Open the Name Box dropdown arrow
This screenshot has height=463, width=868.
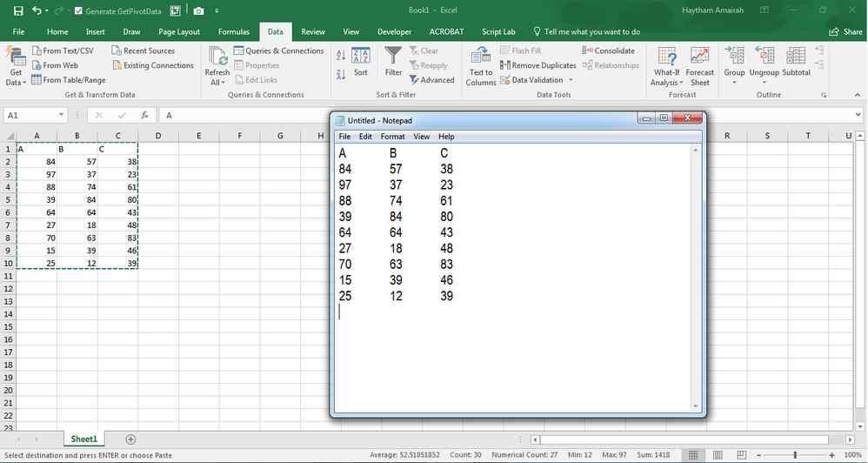coord(62,115)
